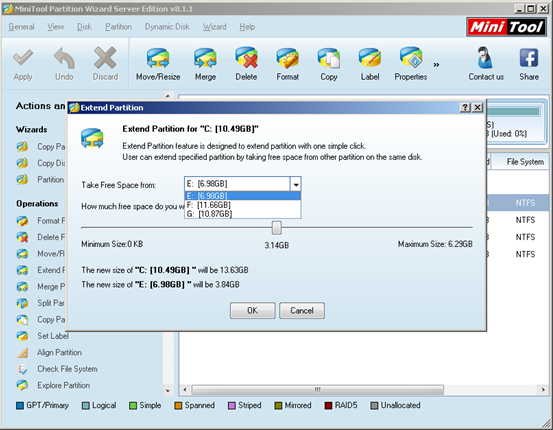Click Cancel in Extend Partition dialog
Viewport: 553px width, 430px height.
point(302,310)
